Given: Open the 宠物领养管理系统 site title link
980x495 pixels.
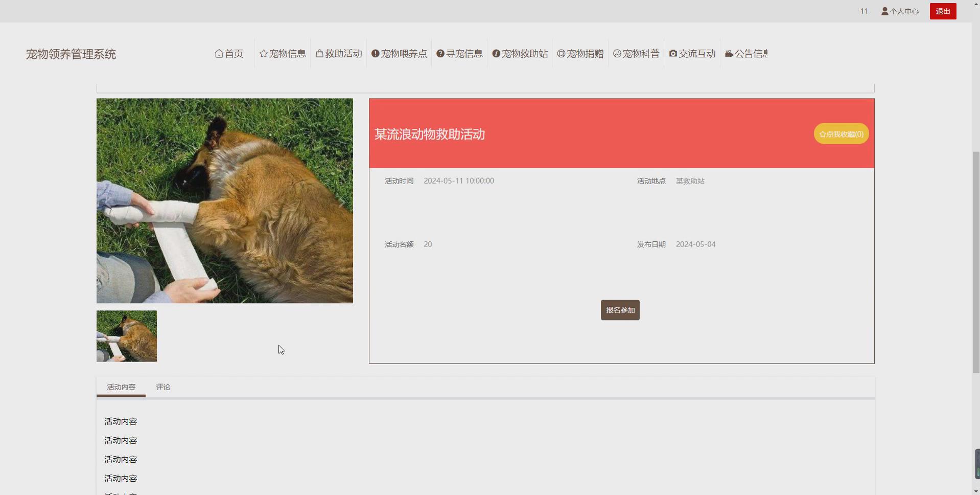Looking at the screenshot, I should (x=71, y=54).
